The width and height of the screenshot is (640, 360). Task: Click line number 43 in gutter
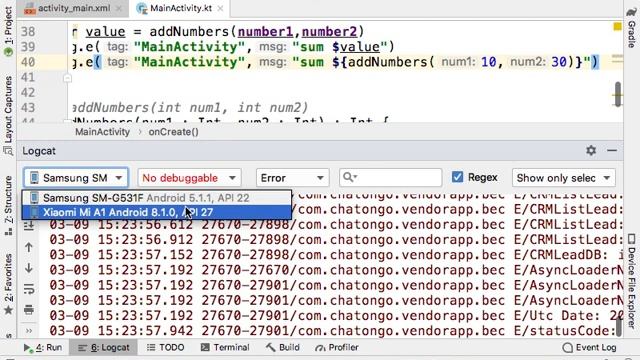27,108
